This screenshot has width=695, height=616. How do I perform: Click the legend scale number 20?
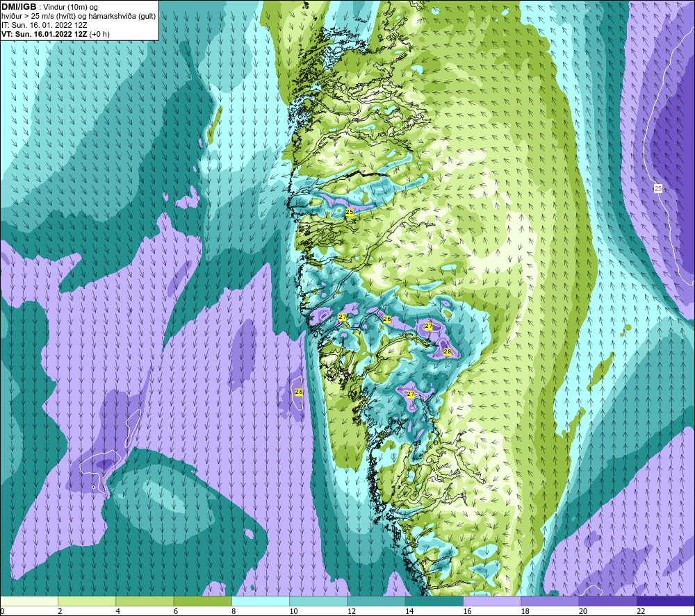pos(583,611)
